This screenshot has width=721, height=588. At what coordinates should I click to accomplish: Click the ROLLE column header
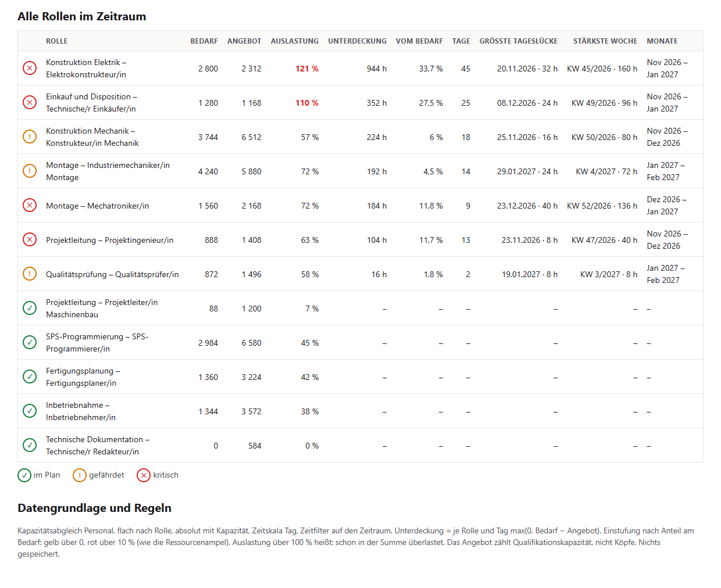pyautogui.click(x=57, y=41)
